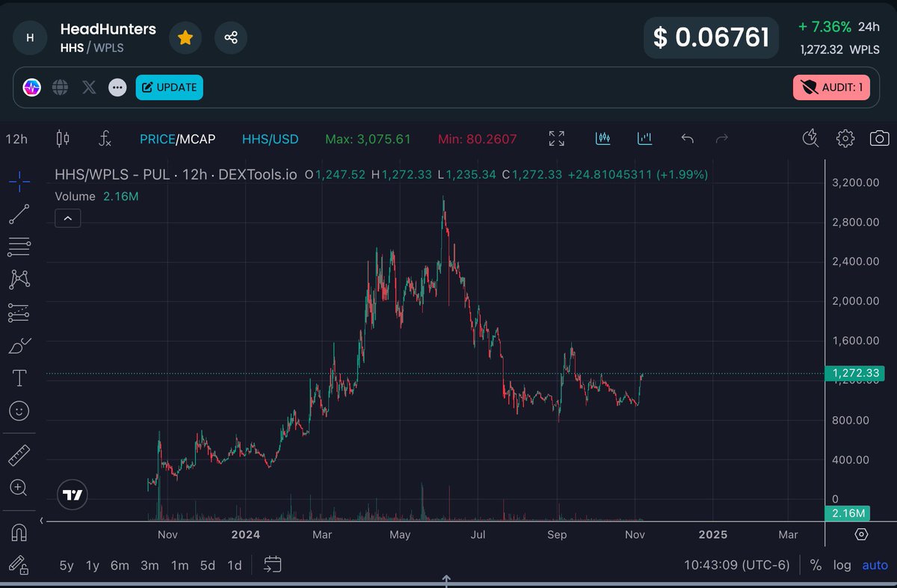Click the HeadHunters token avatar
Screen dimensions: 897x588
30,37
